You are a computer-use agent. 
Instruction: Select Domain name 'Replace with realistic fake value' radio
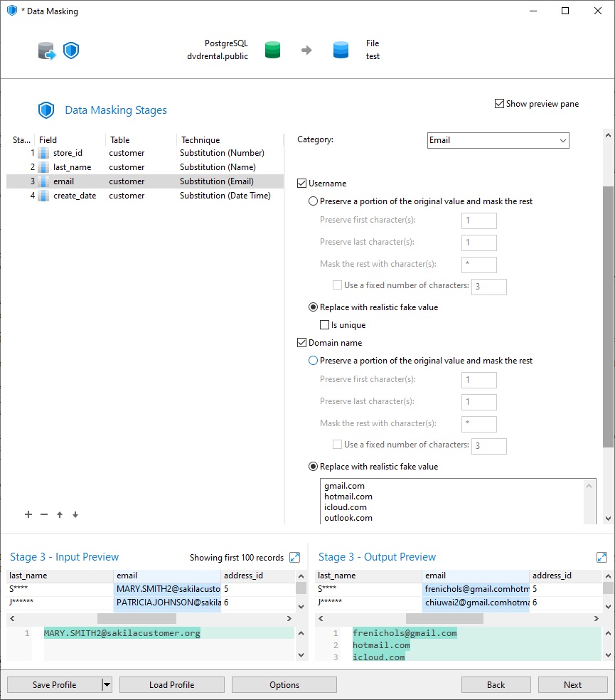(x=314, y=466)
